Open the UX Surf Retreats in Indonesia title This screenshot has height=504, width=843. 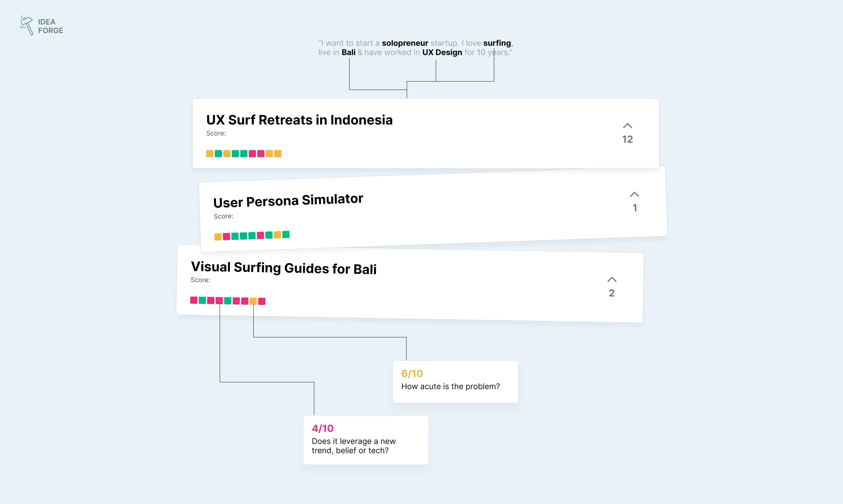pos(299,120)
